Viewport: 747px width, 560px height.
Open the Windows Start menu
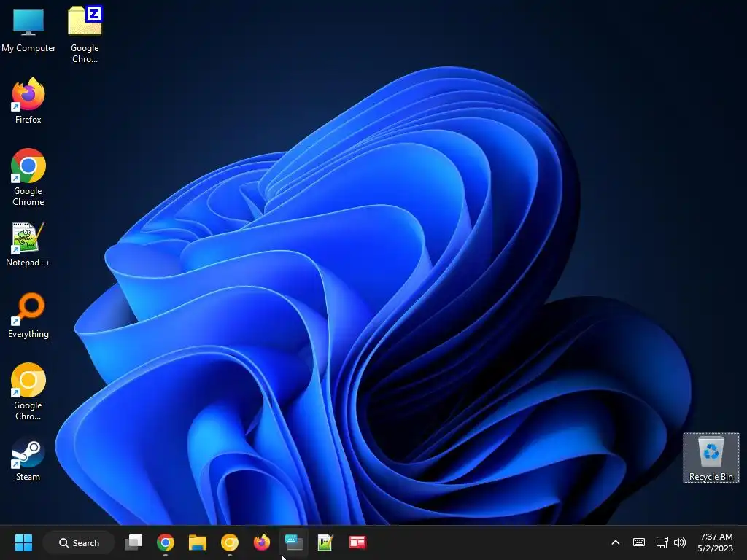pos(23,542)
